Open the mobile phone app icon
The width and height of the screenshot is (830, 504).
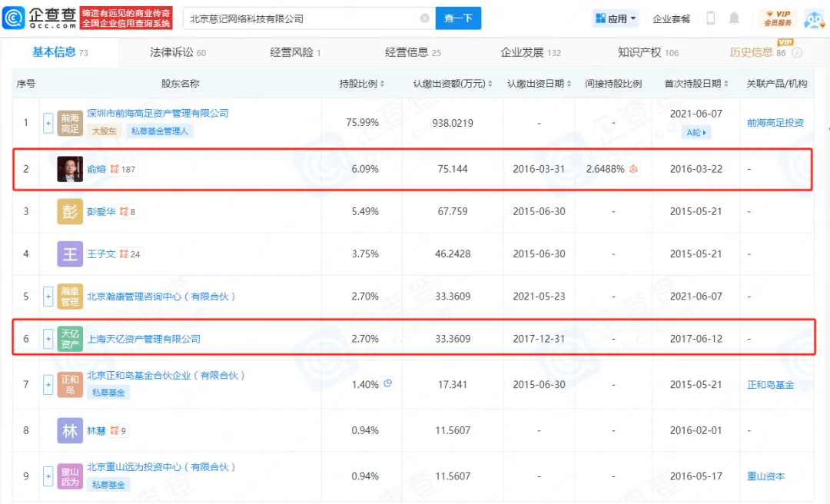pos(710,18)
